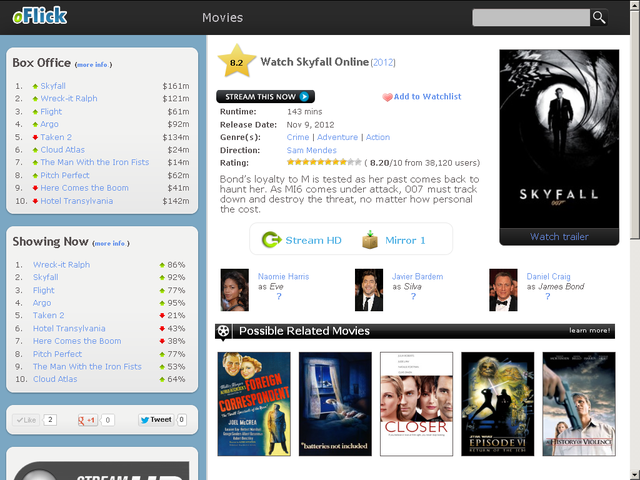Click the five-star rating bar
The image size is (640, 480).
324,162
